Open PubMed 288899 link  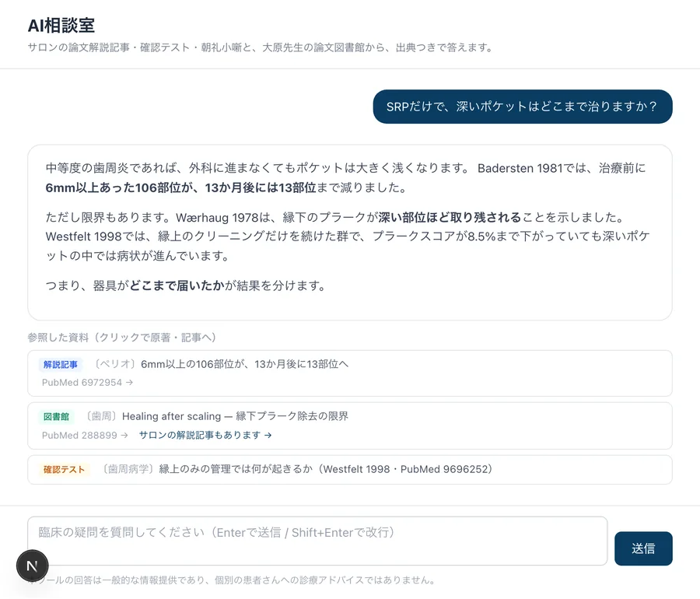pos(85,435)
